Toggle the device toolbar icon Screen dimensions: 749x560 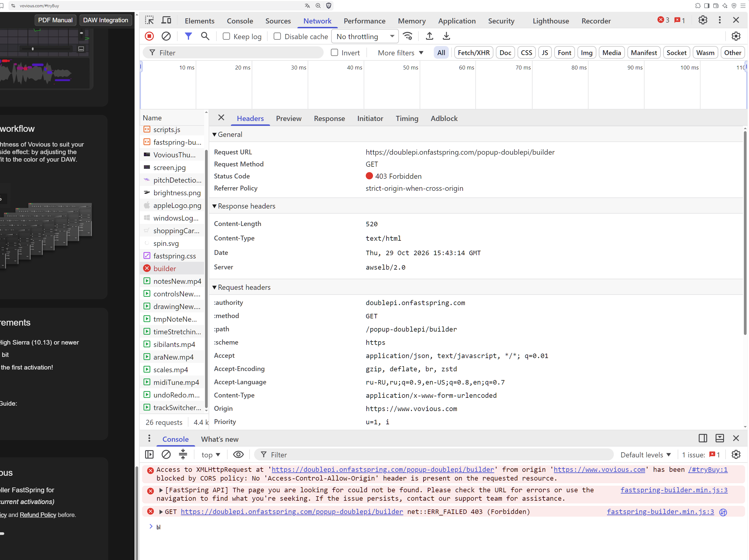pos(166,20)
